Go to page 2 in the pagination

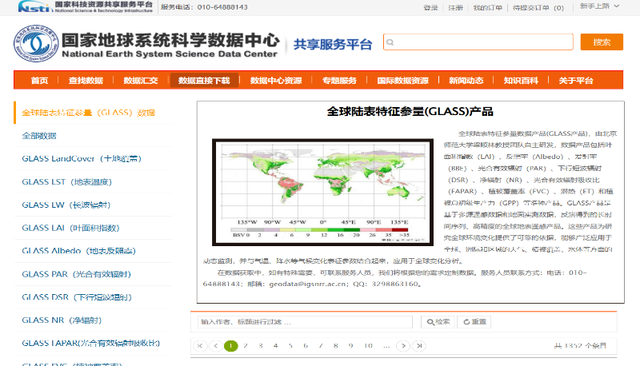click(246, 346)
